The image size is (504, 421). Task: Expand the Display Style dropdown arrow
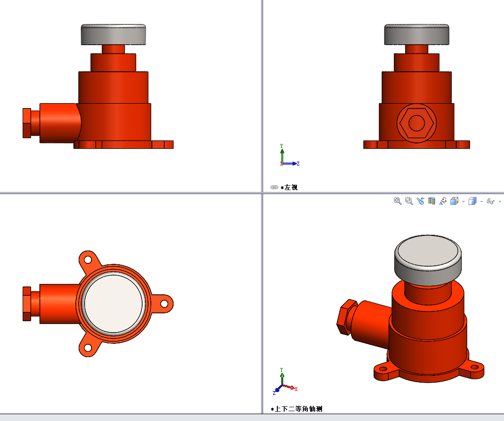point(481,202)
